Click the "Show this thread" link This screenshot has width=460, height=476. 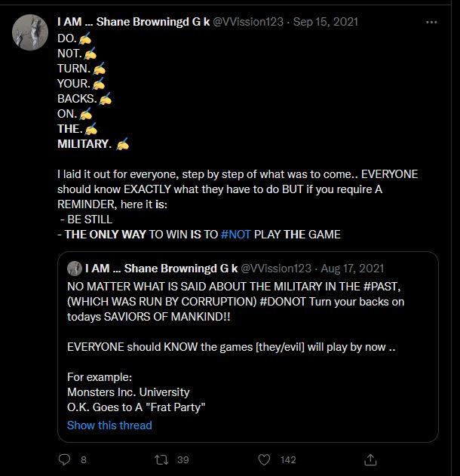[109, 425]
